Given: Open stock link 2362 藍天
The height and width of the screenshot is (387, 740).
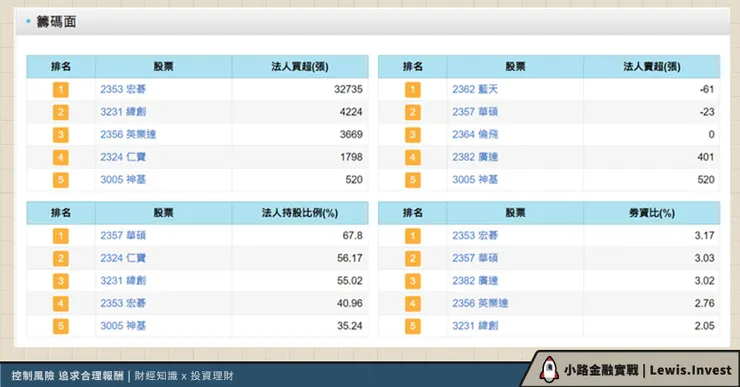Looking at the screenshot, I should [475, 89].
